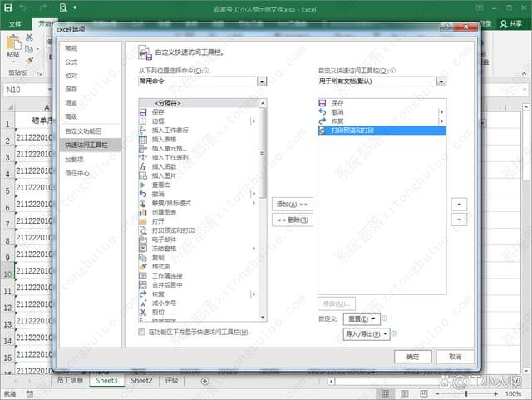Pick 电子邮件 in the command list
The height and width of the screenshot is (400, 532).
coord(165,240)
